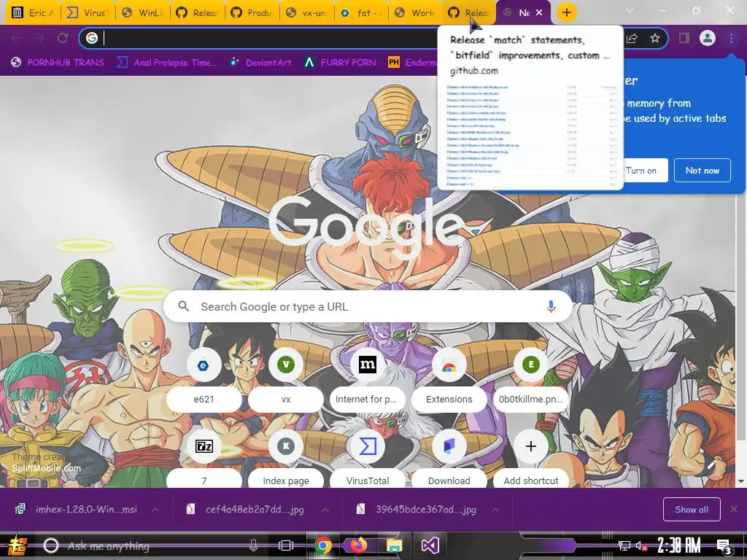The width and height of the screenshot is (747, 560).
Task: Close the current New Tab
Action: pos(539,13)
